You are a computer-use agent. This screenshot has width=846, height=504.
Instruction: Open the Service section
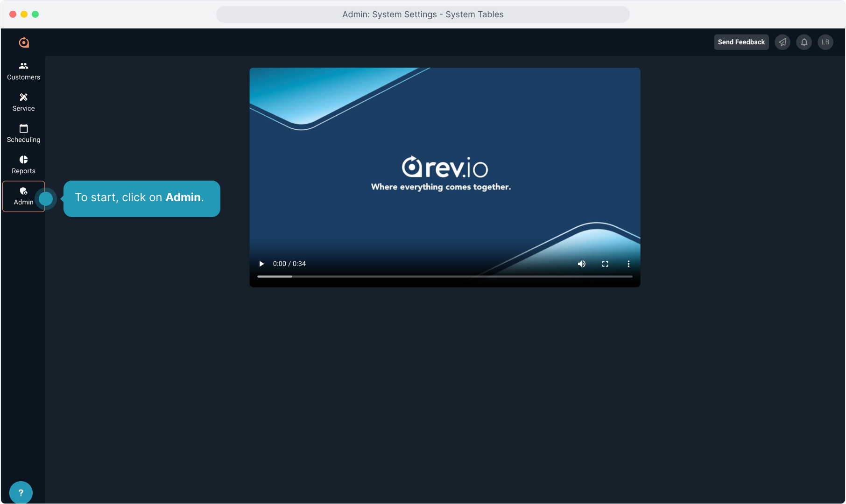pos(23,102)
